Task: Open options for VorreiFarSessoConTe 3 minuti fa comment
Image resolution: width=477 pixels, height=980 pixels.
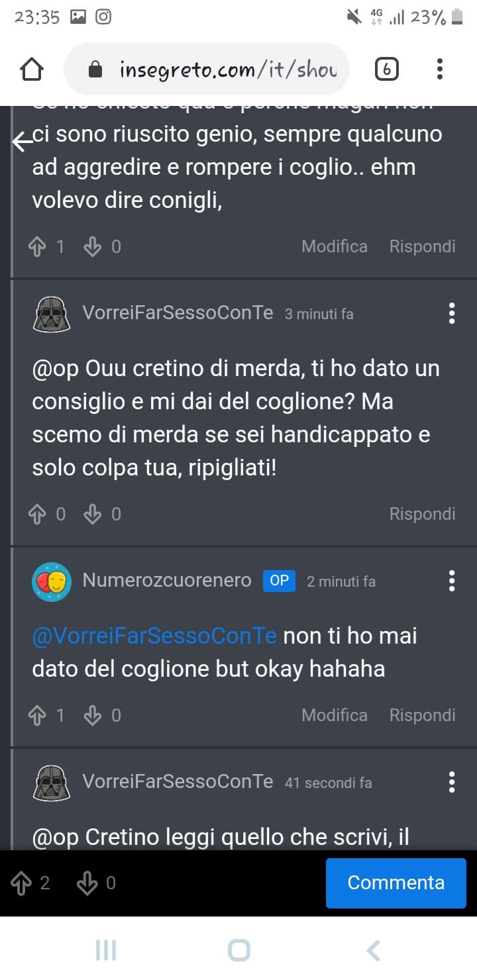Action: [452, 313]
